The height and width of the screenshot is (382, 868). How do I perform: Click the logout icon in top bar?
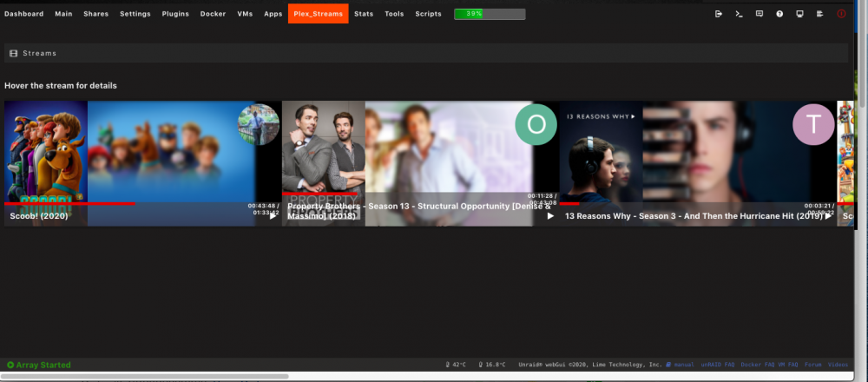coord(719,14)
